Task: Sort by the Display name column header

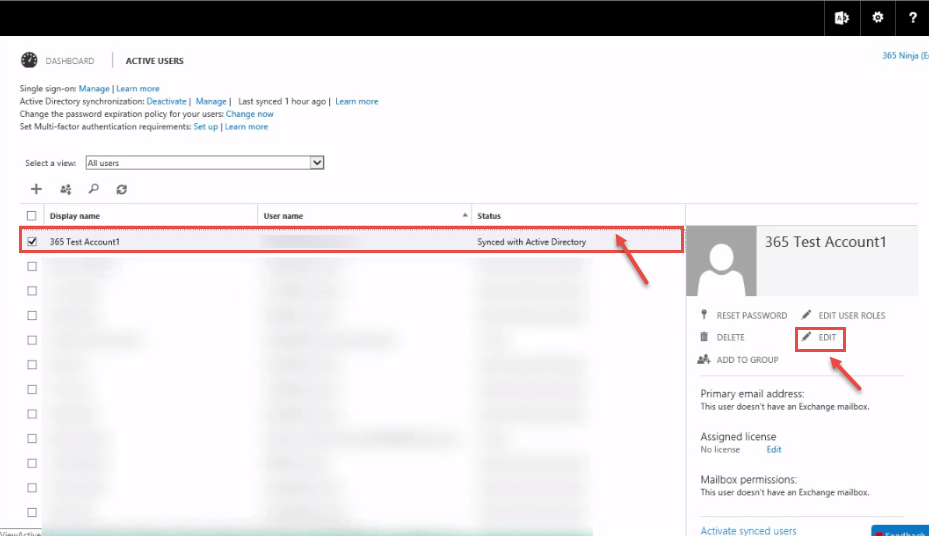Action: click(75, 216)
